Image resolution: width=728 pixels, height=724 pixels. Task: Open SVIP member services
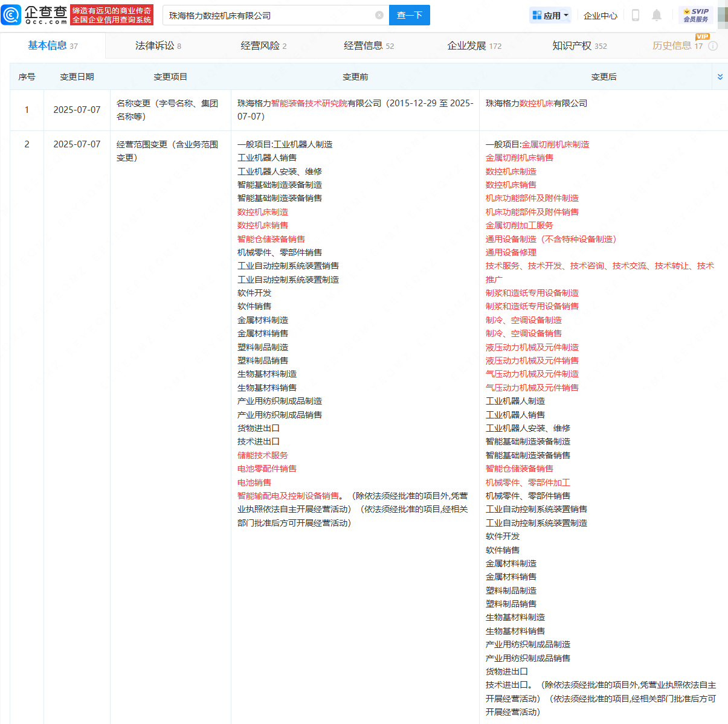pyautogui.click(x=696, y=15)
